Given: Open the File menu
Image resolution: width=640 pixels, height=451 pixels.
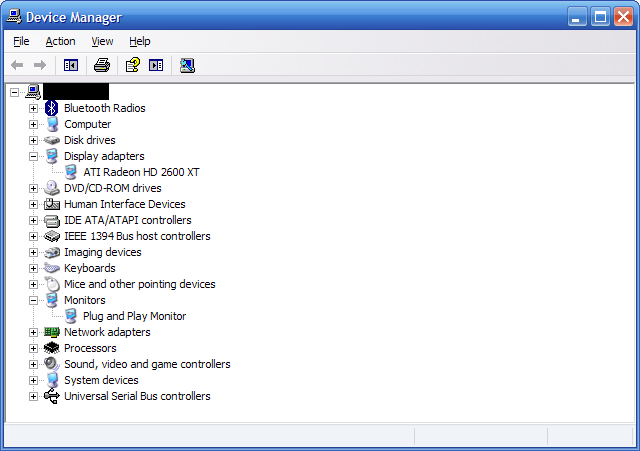Looking at the screenshot, I should tap(21, 41).
